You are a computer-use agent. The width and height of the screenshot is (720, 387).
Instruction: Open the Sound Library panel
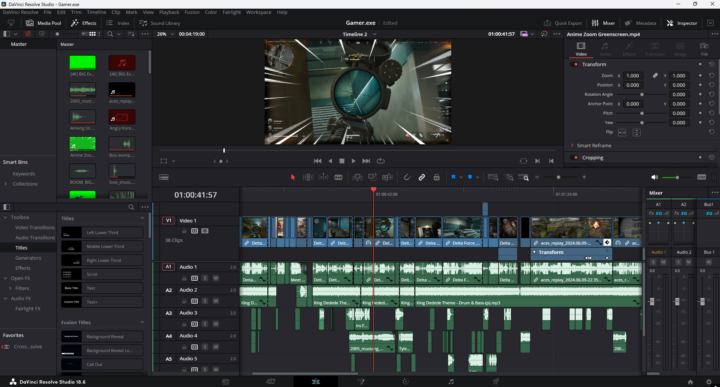tap(160, 23)
